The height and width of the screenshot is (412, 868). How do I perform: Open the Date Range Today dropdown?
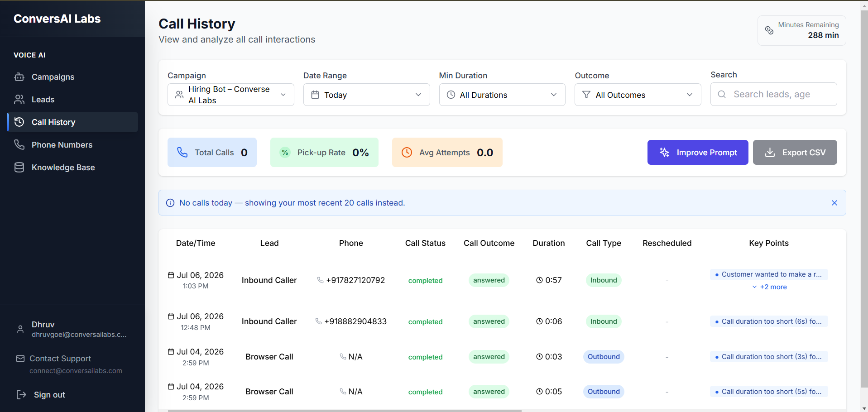pos(367,95)
